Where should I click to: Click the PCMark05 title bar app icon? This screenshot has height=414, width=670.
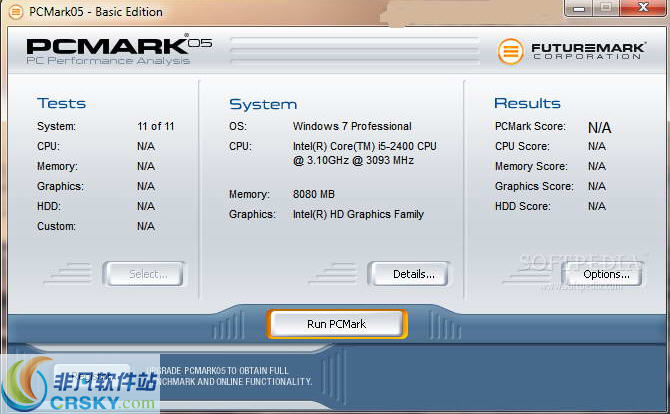point(15,12)
